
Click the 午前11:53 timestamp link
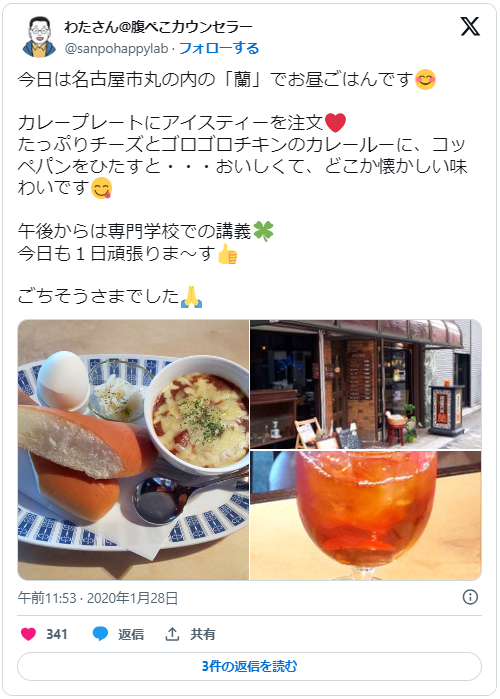click(x=47, y=598)
